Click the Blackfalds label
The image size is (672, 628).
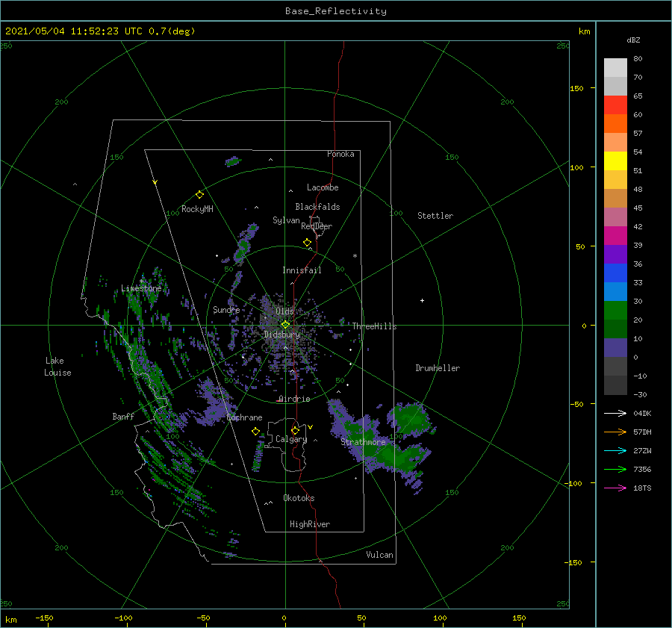317,207
